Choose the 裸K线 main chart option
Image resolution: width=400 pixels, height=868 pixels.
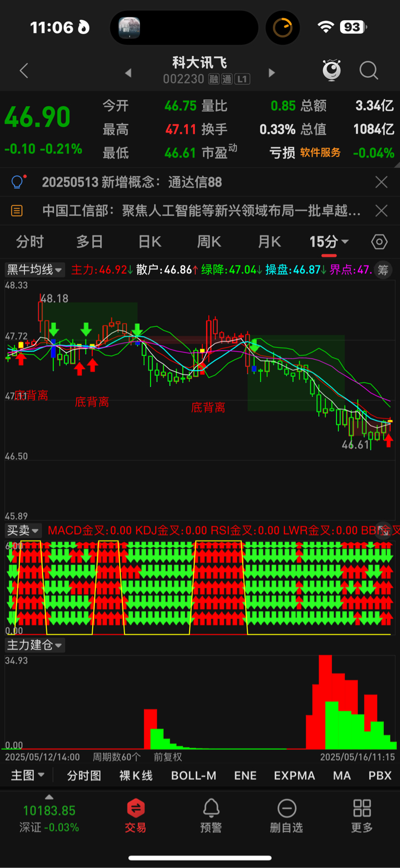(136, 776)
